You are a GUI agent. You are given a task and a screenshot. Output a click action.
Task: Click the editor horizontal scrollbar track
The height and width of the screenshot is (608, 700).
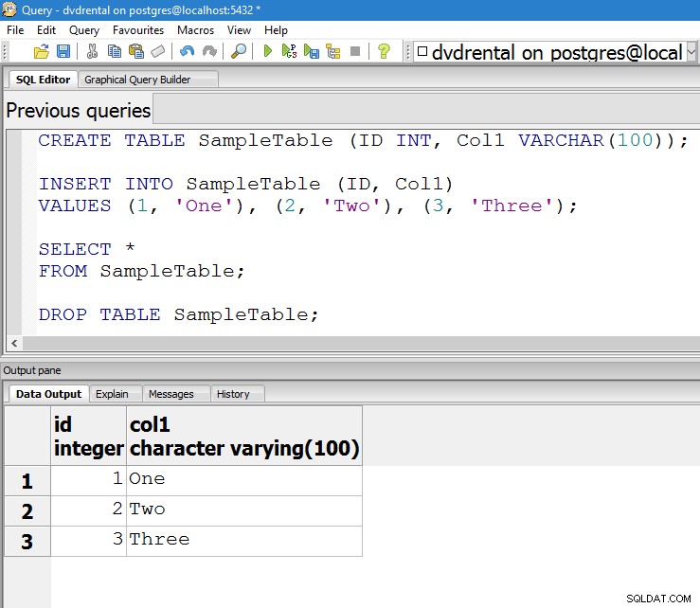point(361,343)
